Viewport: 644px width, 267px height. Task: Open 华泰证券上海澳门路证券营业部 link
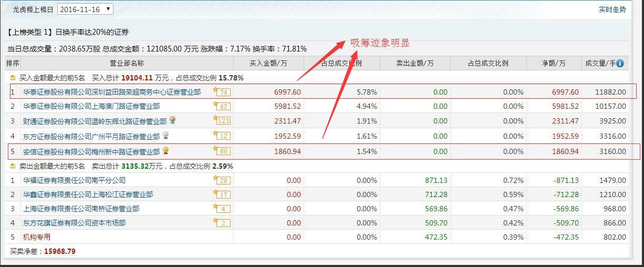tap(91, 106)
